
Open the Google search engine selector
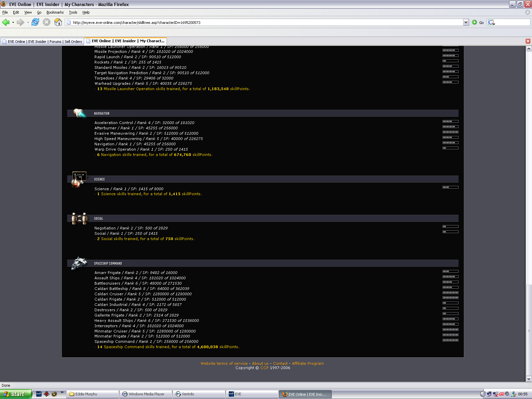(x=491, y=22)
